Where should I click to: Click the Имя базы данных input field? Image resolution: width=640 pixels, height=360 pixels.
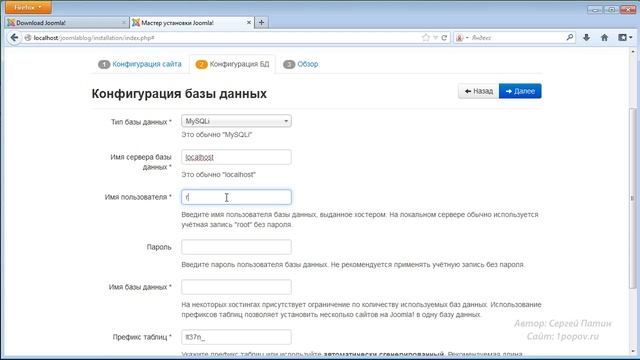click(x=236, y=287)
